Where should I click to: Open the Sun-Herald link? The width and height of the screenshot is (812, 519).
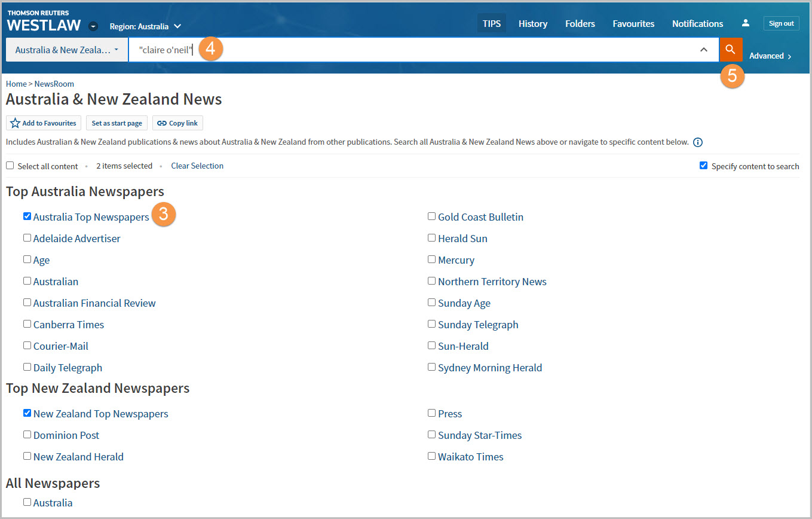[x=463, y=346]
